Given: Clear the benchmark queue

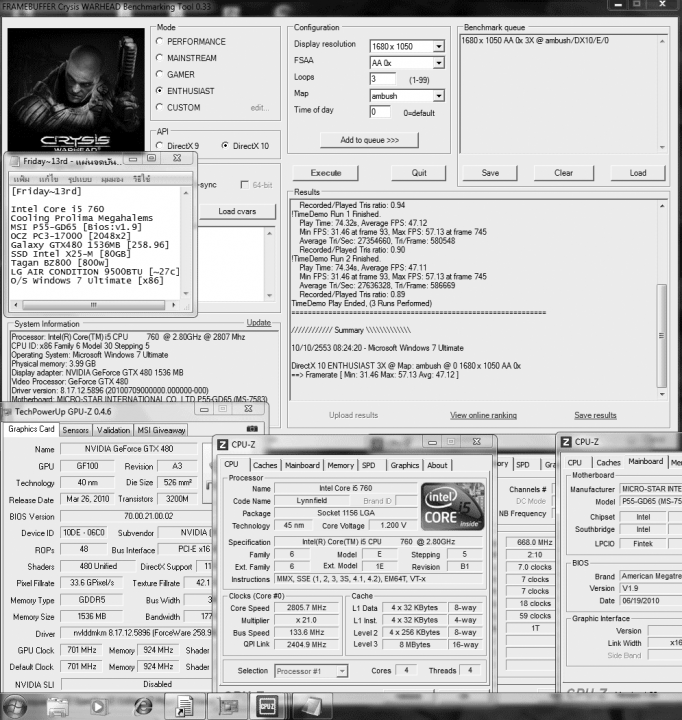Looking at the screenshot, I should coord(564,173).
